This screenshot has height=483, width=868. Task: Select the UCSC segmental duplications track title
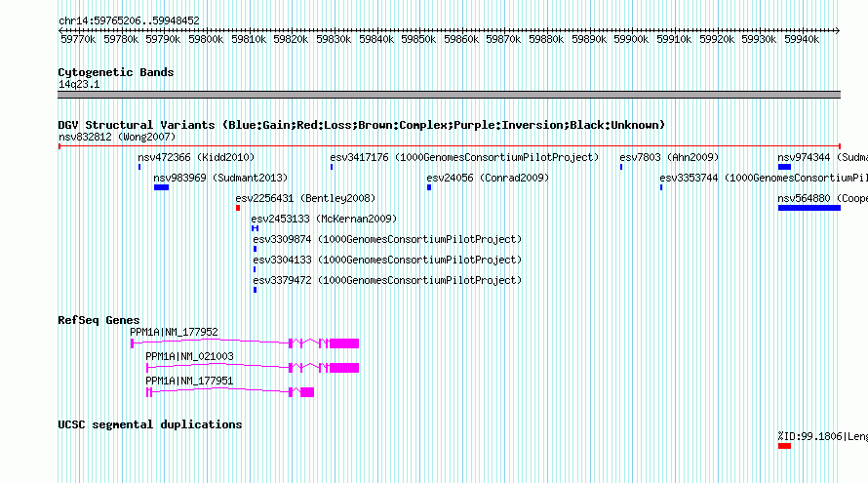[150, 424]
